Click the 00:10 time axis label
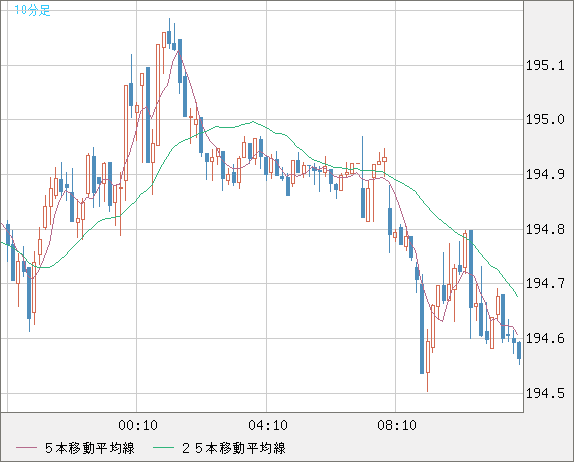 (x=138, y=425)
